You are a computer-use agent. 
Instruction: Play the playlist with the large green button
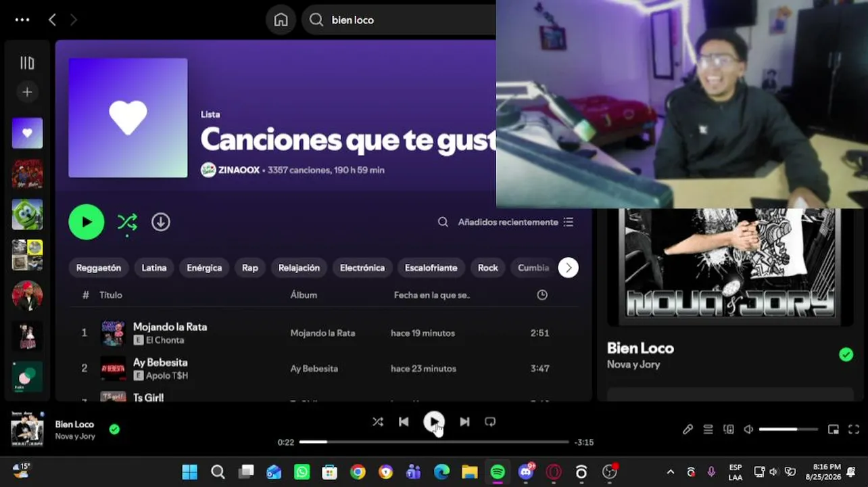point(87,222)
